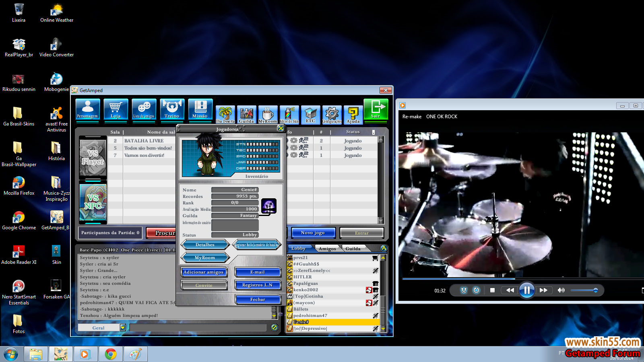Select player Papaléguas in list
644x362 pixels.
click(x=333, y=283)
